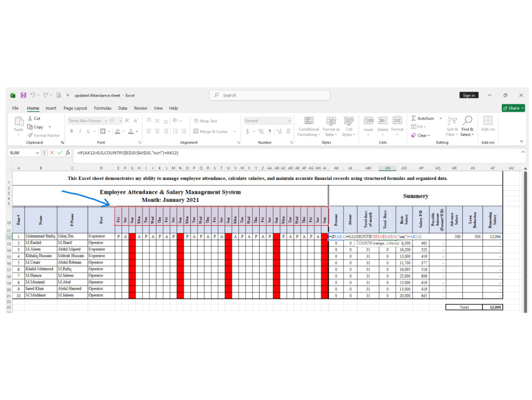Viewport: 532px width, 400px height.
Task: Click Decrease Decimal icon
Action: tap(288, 131)
